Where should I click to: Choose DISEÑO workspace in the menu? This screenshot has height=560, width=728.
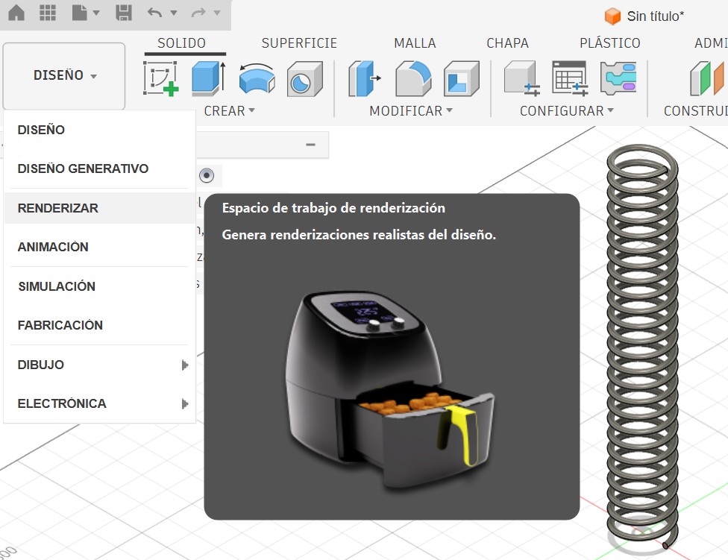tap(99, 130)
